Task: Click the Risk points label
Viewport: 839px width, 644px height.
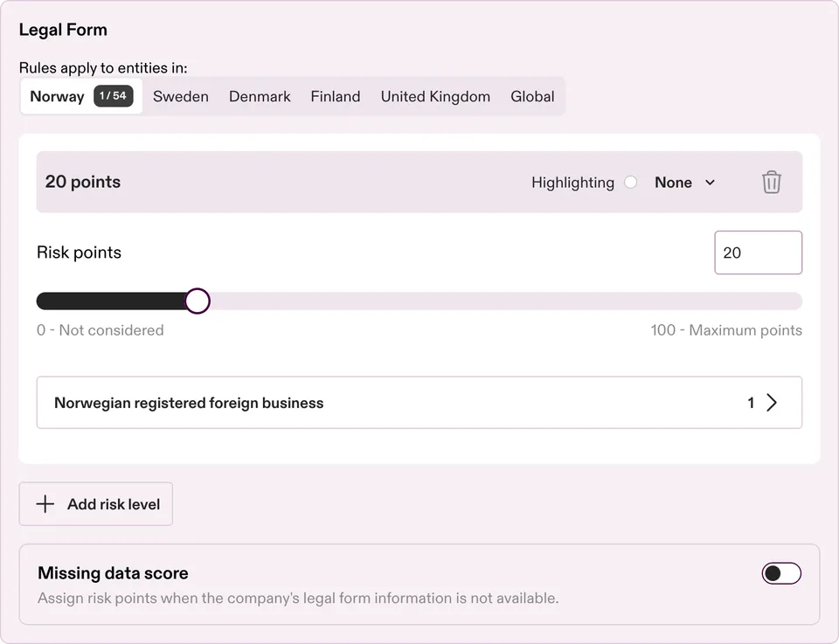Action: click(80, 253)
